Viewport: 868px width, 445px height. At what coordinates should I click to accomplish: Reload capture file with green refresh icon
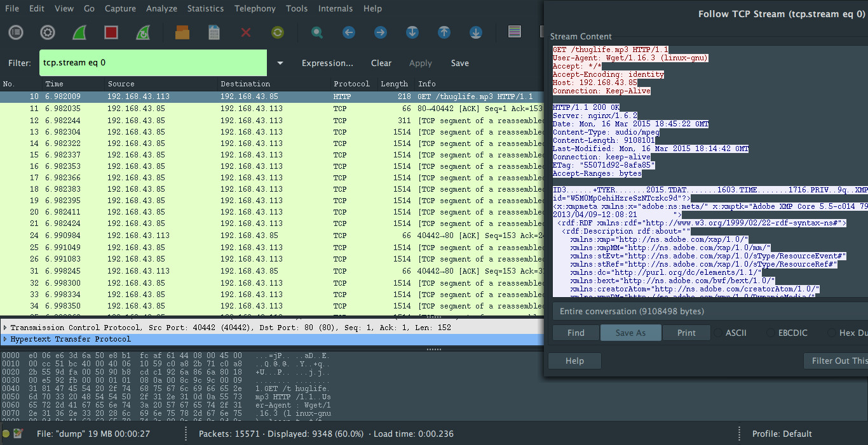278,32
